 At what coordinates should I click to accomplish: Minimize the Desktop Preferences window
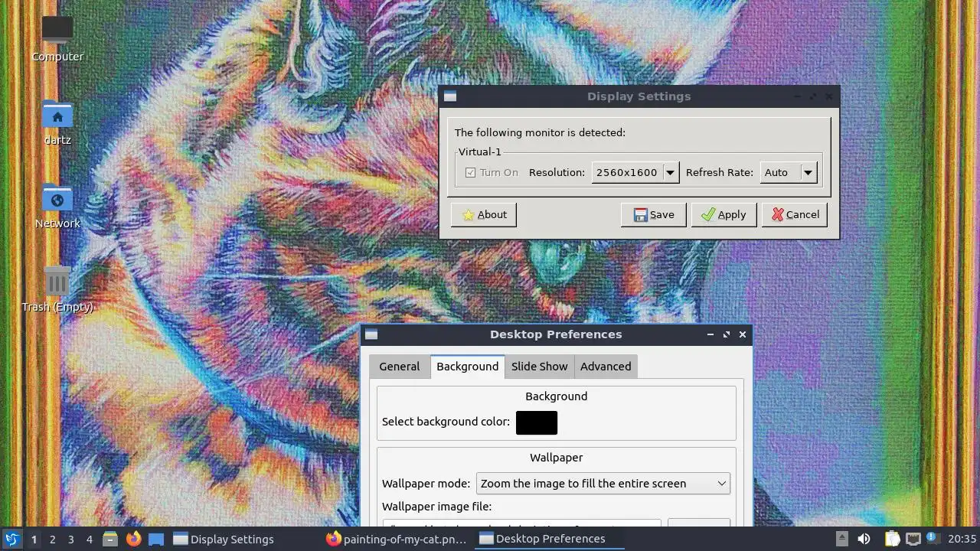click(710, 334)
